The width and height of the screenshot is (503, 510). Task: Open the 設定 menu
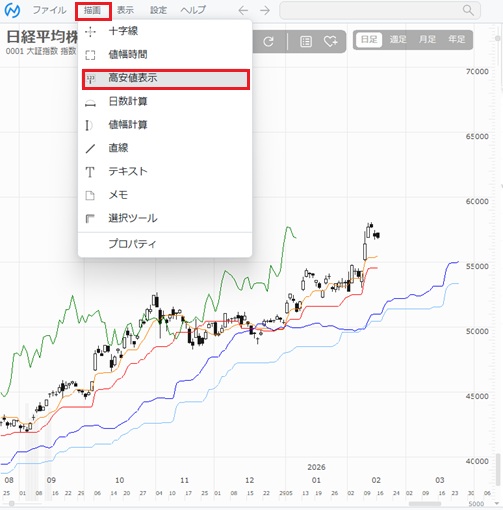click(x=158, y=10)
